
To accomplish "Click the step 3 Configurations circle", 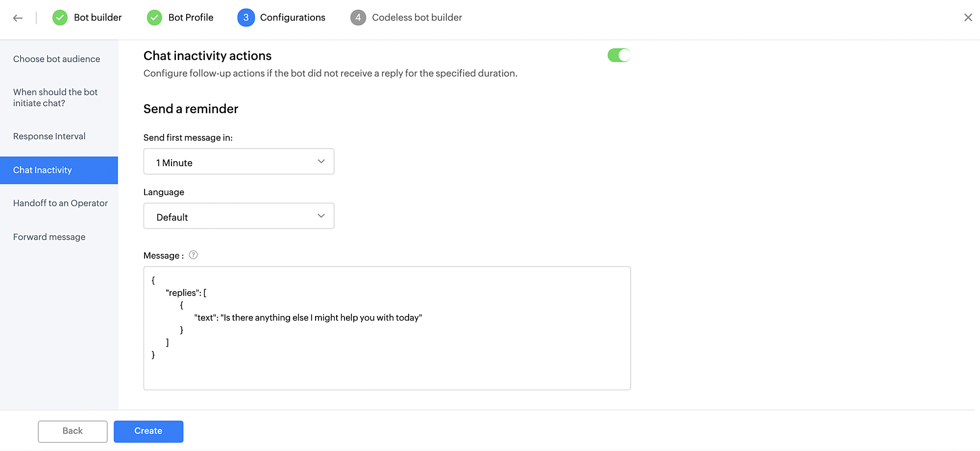I will tap(246, 18).
